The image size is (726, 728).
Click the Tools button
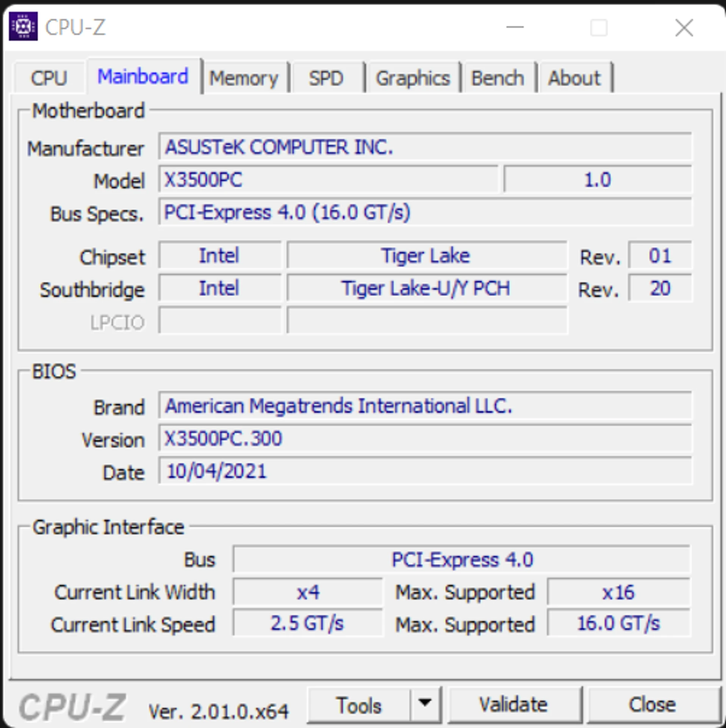[358, 705]
